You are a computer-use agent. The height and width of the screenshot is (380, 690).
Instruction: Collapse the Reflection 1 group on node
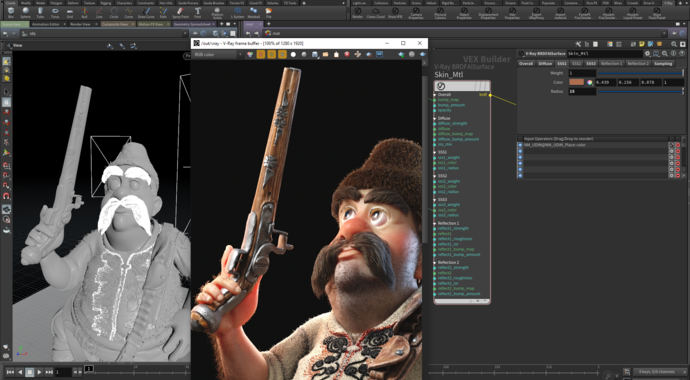(x=435, y=223)
